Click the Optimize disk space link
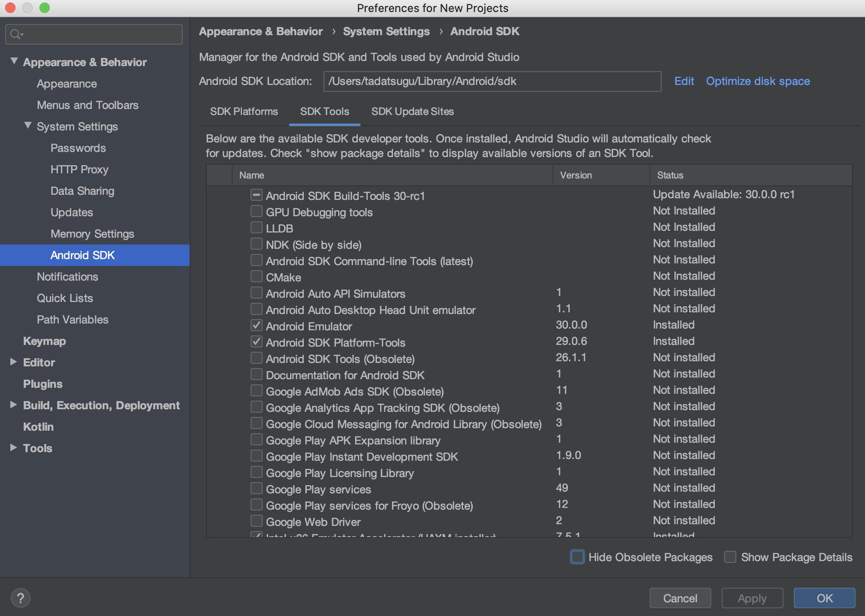Image resolution: width=865 pixels, height=616 pixels. [x=758, y=81]
